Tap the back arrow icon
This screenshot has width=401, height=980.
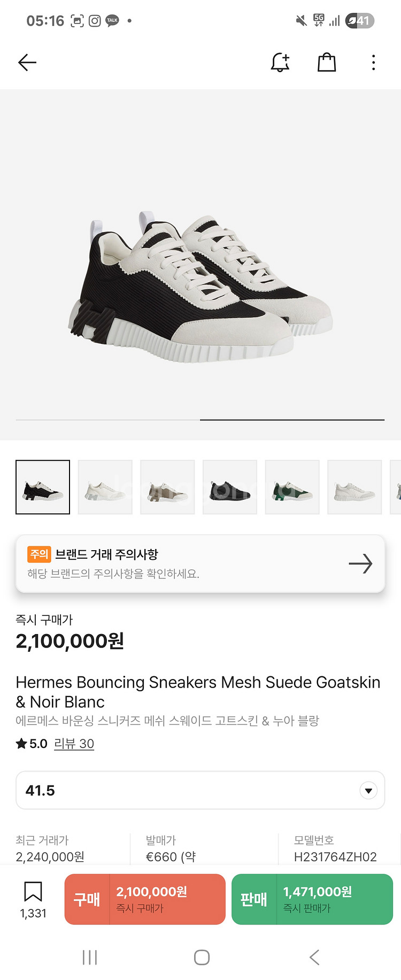pyautogui.click(x=27, y=63)
